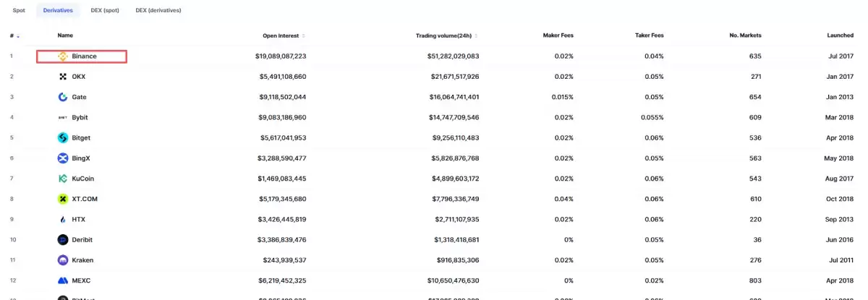
Task: Switch to the Spot tab
Action: pos(19,11)
